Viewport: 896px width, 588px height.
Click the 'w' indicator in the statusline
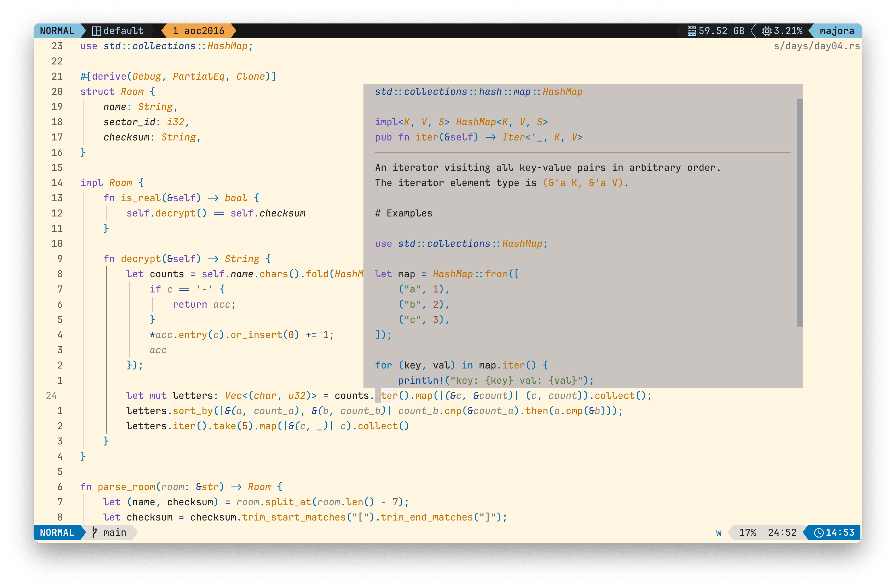[x=719, y=533]
